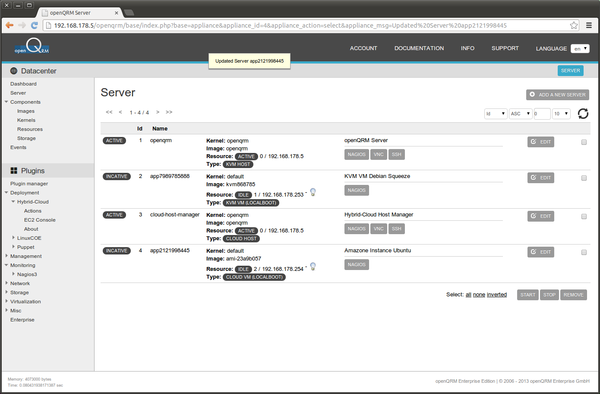This screenshot has height=394, width=600.
Task: Expand the LinuxCOE tree node
Action: [x=13, y=238]
